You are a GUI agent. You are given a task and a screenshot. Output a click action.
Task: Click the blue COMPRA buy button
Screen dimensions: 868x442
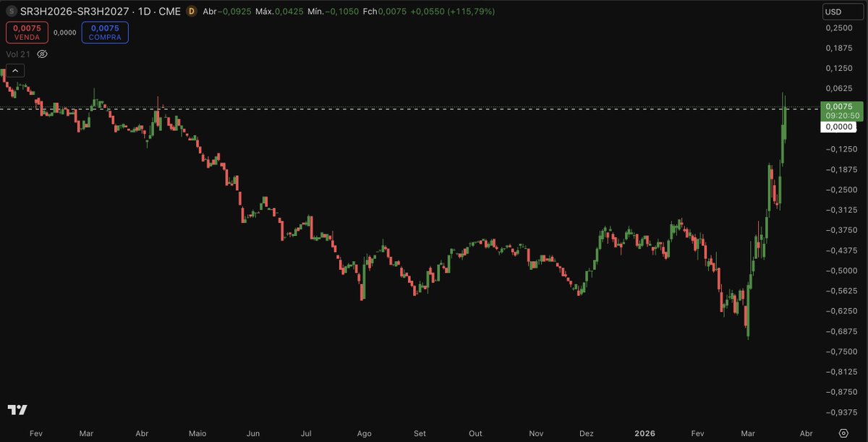pyautogui.click(x=105, y=32)
